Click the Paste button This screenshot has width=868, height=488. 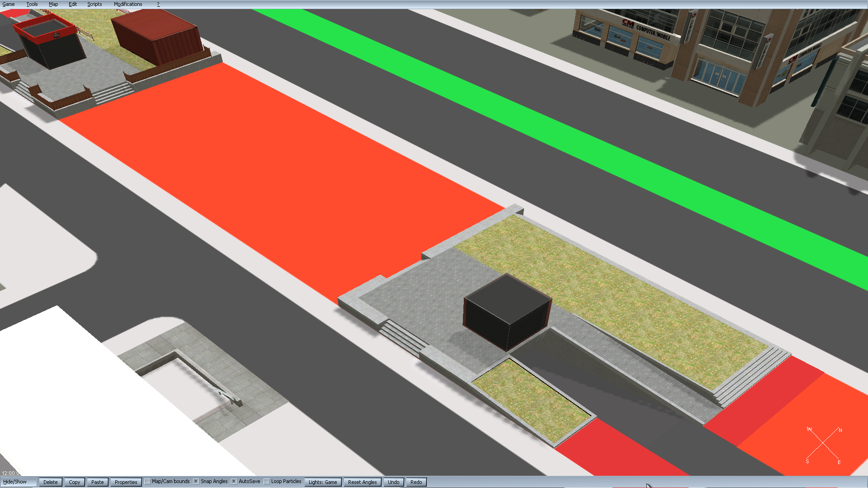pyautogui.click(x=97, y=482)
